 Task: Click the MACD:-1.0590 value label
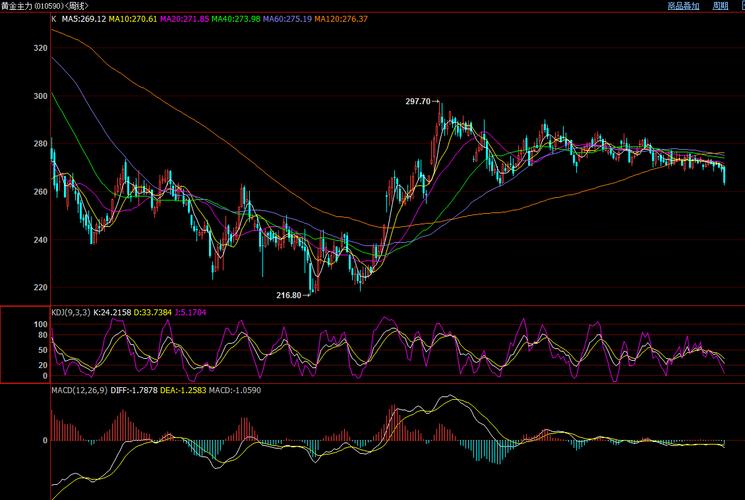point(235,390)
